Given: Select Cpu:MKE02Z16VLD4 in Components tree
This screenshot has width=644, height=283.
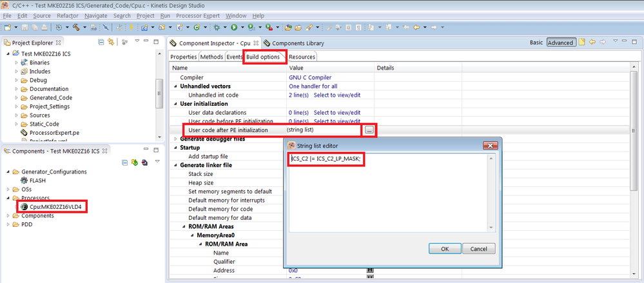Looking at the screenshot, I should tap(54, 206).
